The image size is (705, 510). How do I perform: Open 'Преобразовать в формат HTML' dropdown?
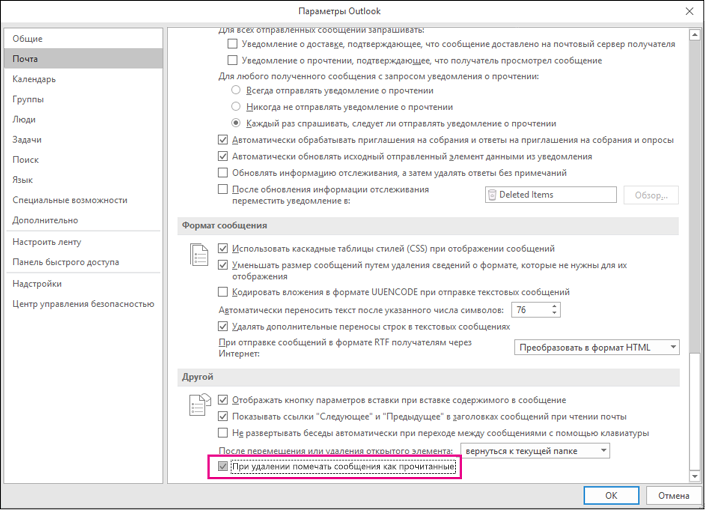(x=597, y=347)
